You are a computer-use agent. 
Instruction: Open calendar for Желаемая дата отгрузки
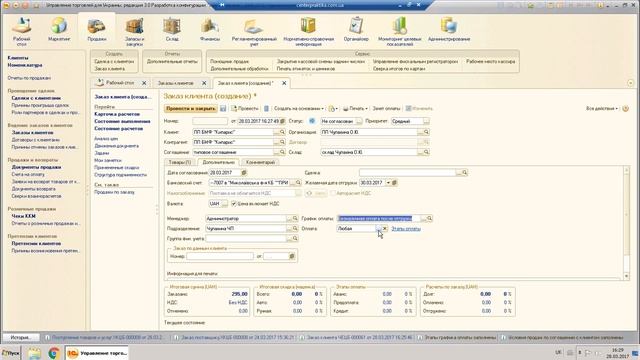394,183
